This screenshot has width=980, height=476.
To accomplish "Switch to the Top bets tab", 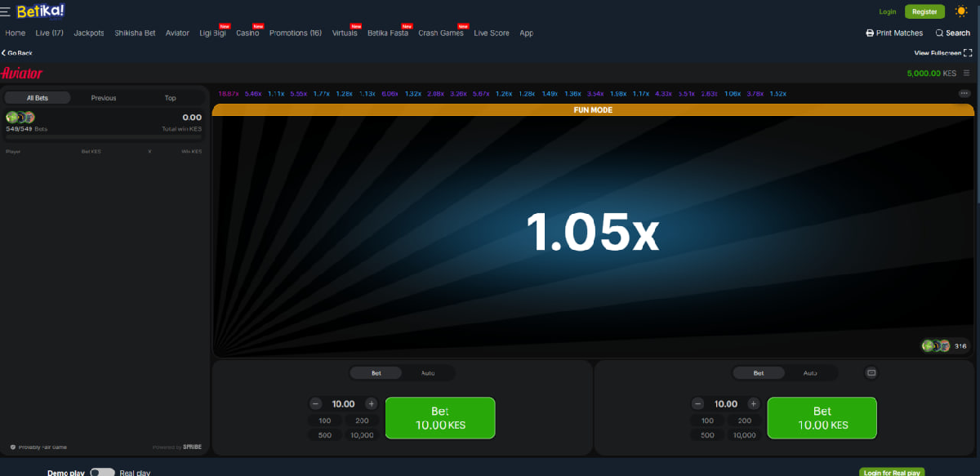I will [x=170, y=98].
